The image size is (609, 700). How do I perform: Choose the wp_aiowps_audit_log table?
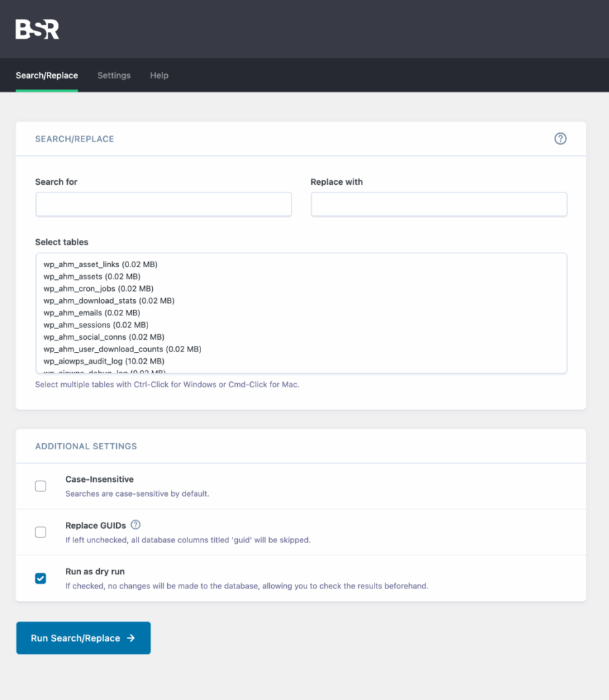click(x=103, y=362)
